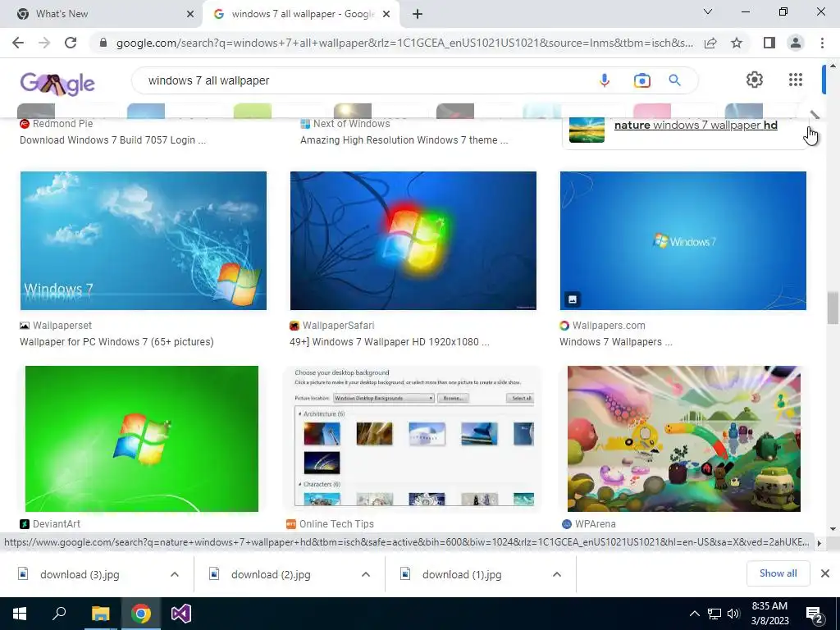The image size is (840, 630).
Task: Open the Chrome profile avatar
Action: pos(796,43)
